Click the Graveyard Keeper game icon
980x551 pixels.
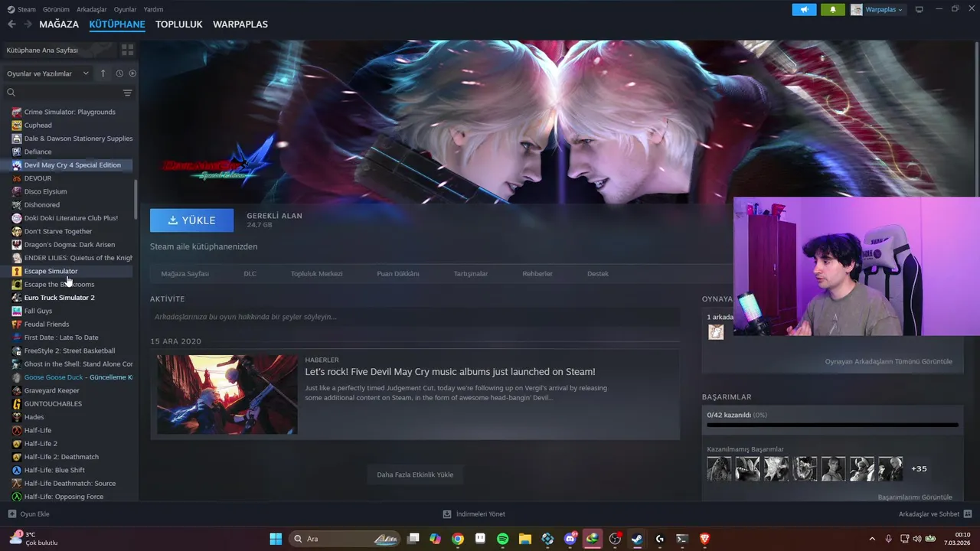click(17, 390)
